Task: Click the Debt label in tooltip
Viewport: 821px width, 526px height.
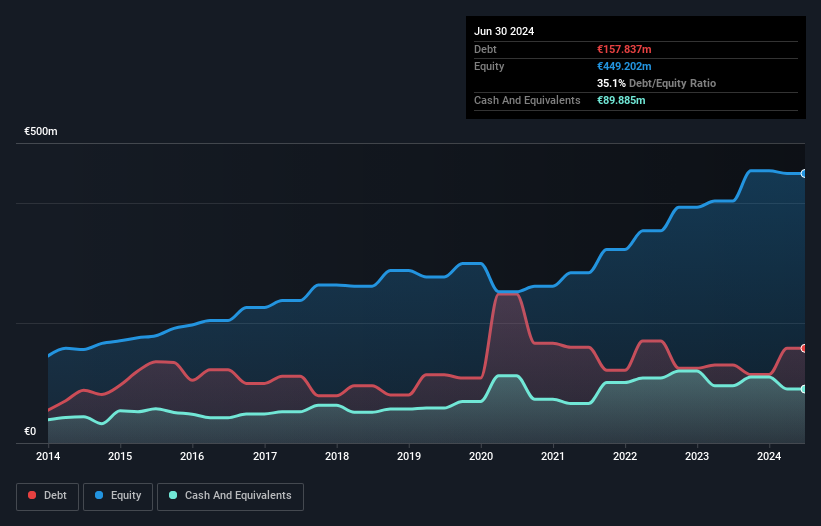Action: [485, 49]
